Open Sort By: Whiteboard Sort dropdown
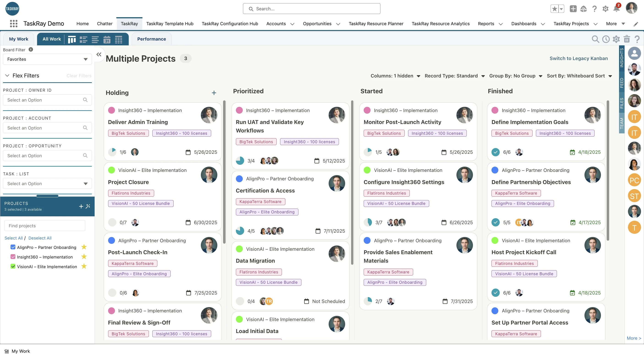The height and width of the screenshot is (358, 644). [x=579, y=76]
